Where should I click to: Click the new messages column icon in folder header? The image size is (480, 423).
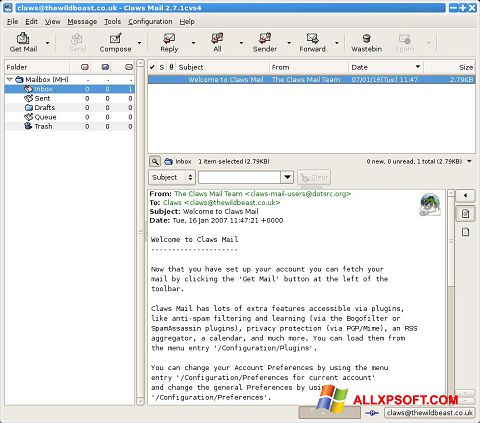(x=85, y=67)
